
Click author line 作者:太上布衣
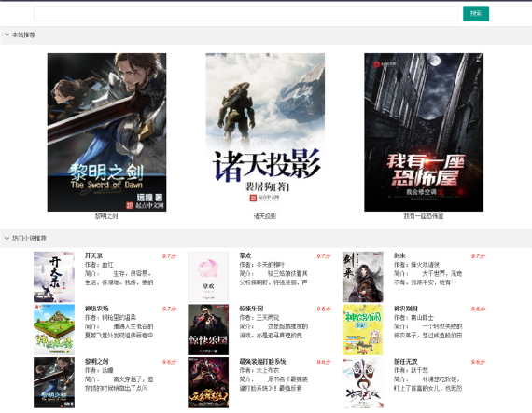[x=259, y=370]
